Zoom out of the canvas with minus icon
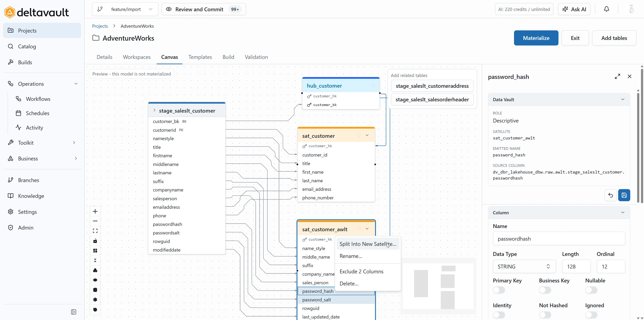Screen dimensions: 644x320 pyautogui.click(x=95, y=221)
